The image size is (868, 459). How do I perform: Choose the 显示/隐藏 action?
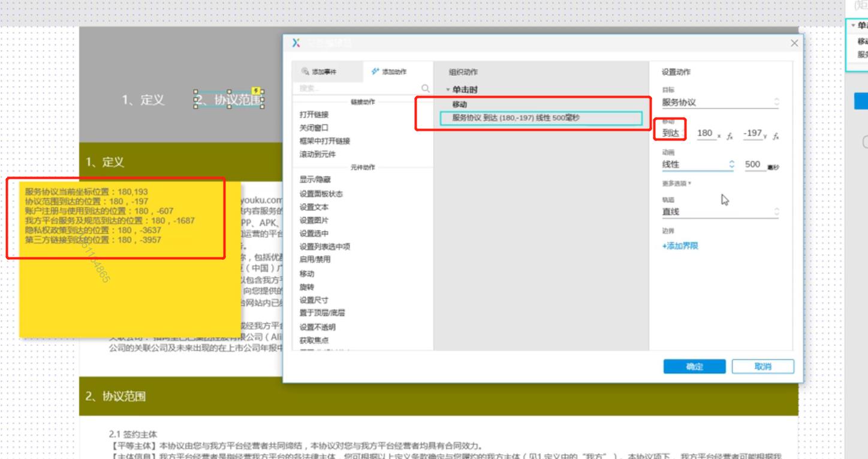click(x=315, y=180)
